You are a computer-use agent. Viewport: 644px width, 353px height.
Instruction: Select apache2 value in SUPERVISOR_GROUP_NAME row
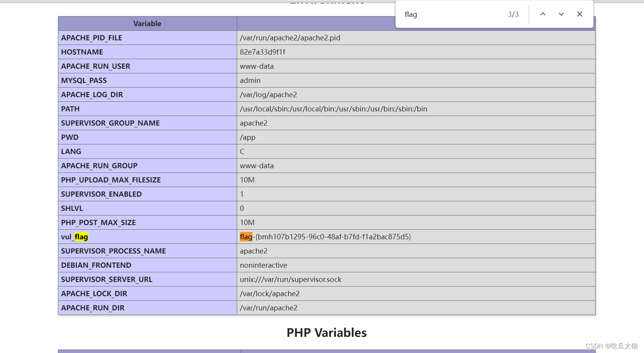[254, 123]
